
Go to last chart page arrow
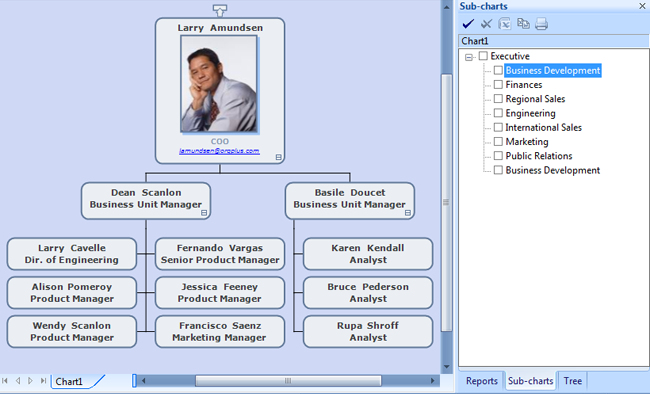pos(43,381)
